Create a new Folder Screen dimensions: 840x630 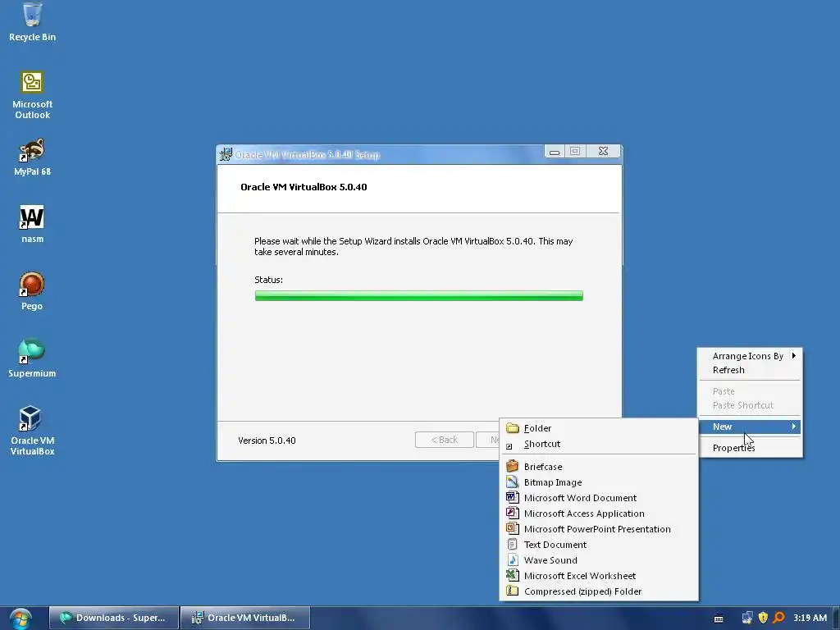pyautogui.click(x=599, y=428)
